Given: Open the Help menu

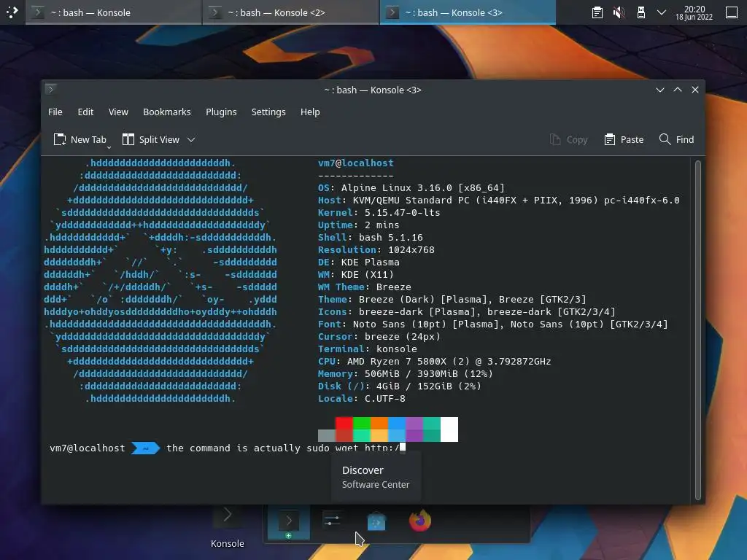Looking at the screenshot, I should [x=310, y=112].
